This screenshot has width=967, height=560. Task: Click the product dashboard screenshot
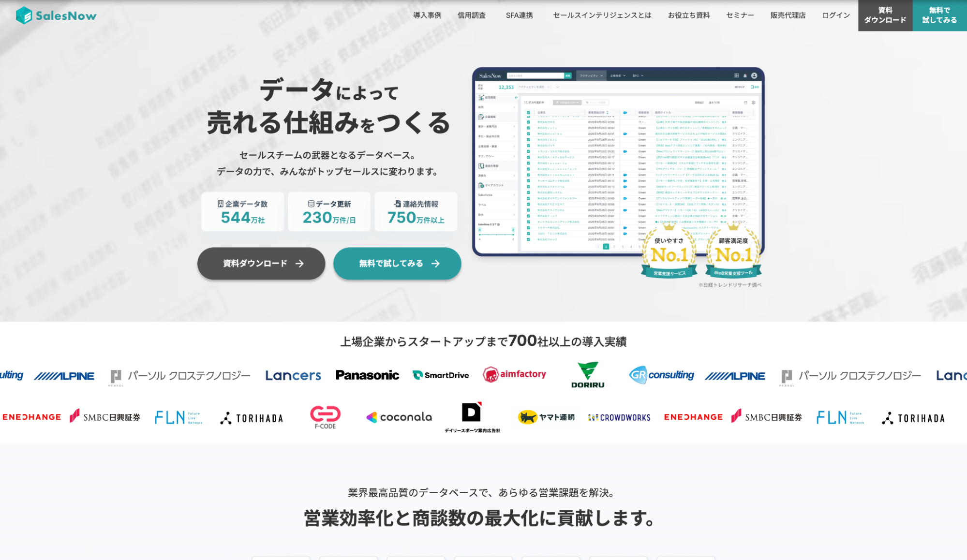(x=618, y=161)
